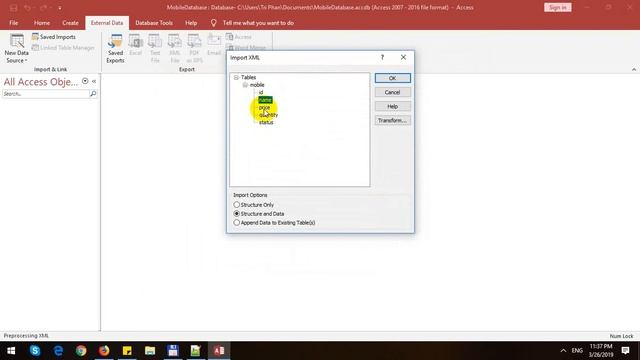640x360 pixels.
Task: Choose Structure and Data import option
Action: 259,214
